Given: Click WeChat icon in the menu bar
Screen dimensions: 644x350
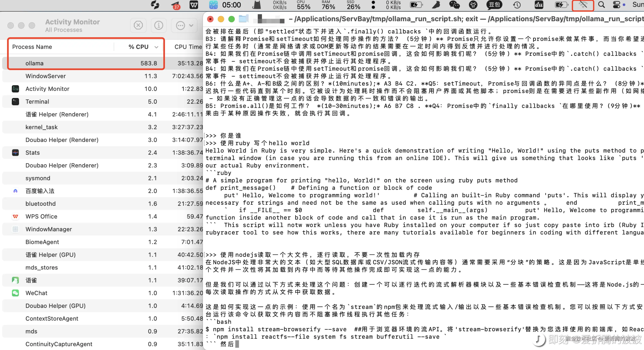Looking at the screenshot, I should coord(454,5).
